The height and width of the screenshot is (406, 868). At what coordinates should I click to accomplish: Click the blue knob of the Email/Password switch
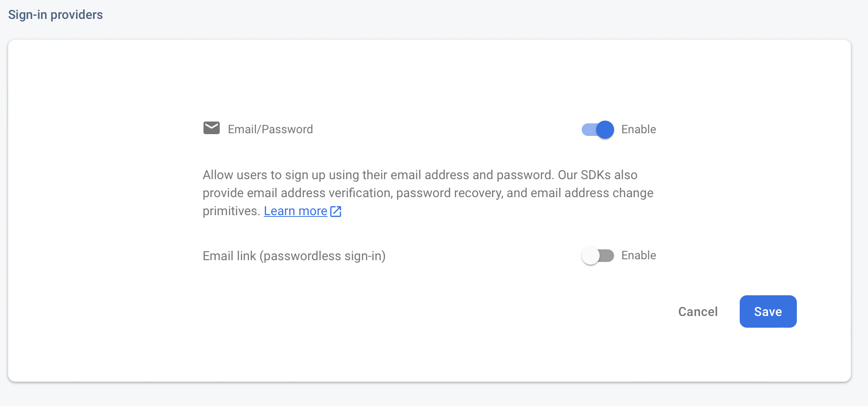pos(605,130)
